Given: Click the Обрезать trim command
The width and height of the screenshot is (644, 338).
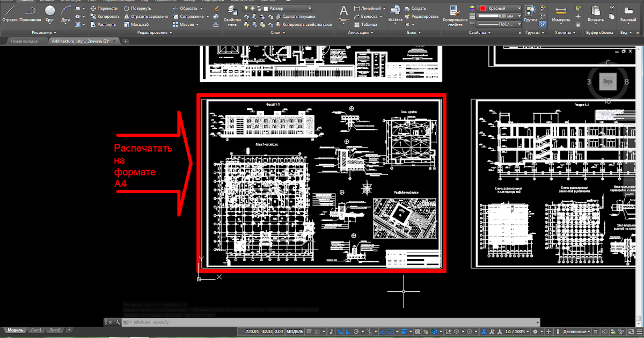Looking at the screenshot, I should pyautogui.click(x=184, y=9).
